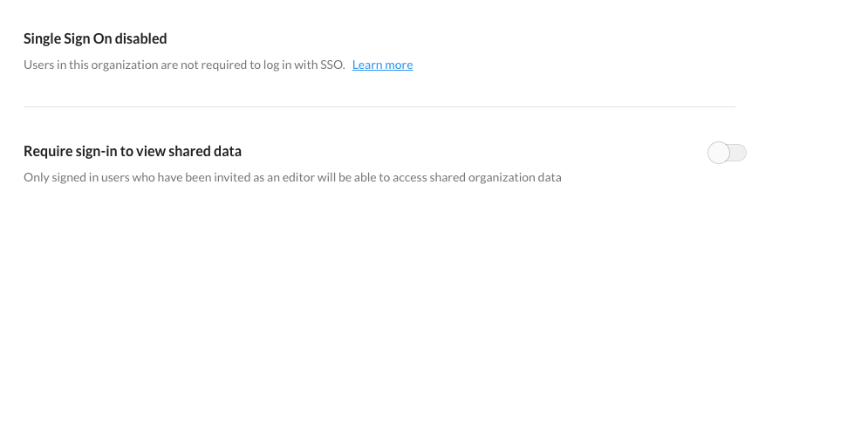Click the Require sign-in to view shared data heading
This screenshot has height=445, width=868.
tap(133, 151)
